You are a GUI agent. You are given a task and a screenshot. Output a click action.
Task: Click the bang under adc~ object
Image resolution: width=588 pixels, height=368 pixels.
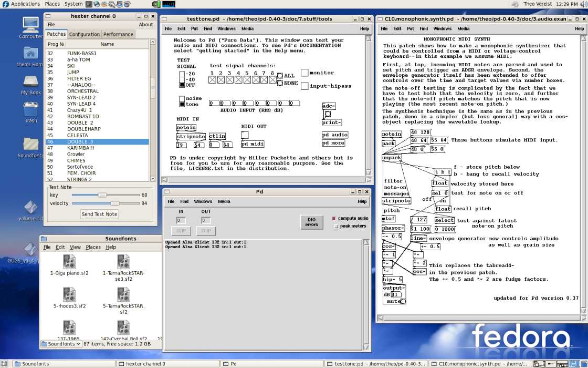click(328, 114)
